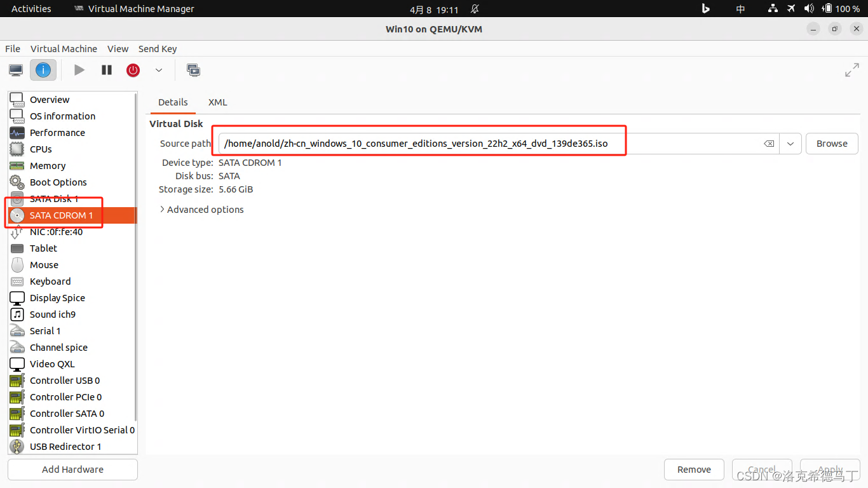
Task: Open manage VM snapshots icon
Action: click(193, 70)
